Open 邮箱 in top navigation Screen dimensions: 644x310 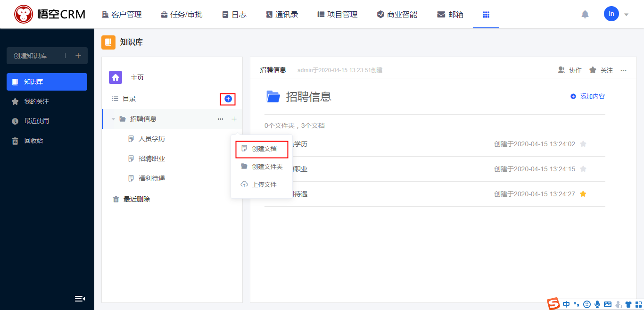pos(450,15)
